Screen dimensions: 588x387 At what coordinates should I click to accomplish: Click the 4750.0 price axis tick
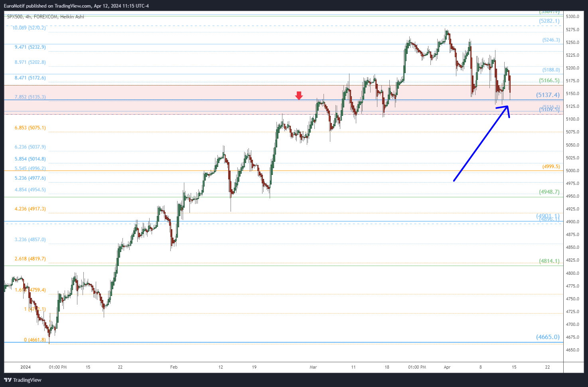point(572,299)
